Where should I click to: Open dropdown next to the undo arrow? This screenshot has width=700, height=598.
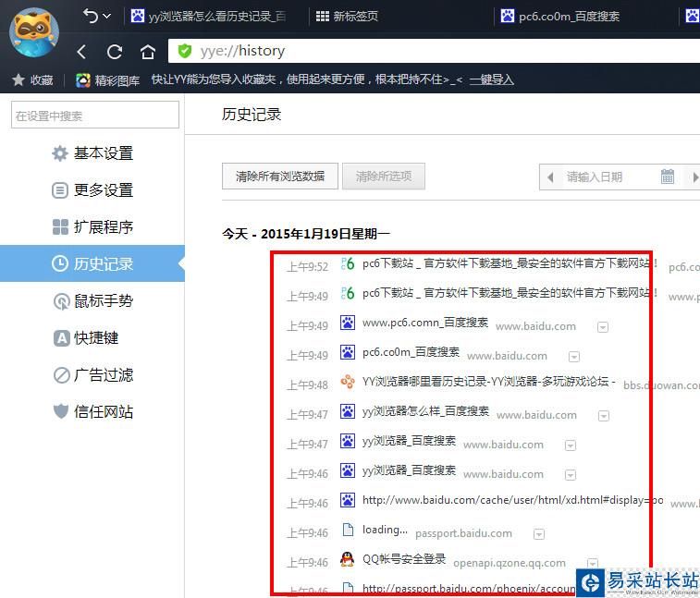(106, 16)
